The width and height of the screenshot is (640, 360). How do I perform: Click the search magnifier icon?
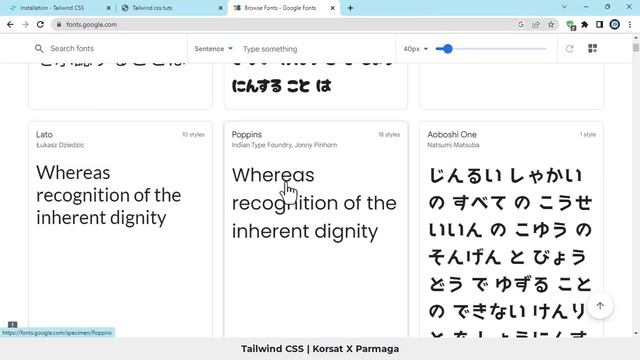click(39, 49)
